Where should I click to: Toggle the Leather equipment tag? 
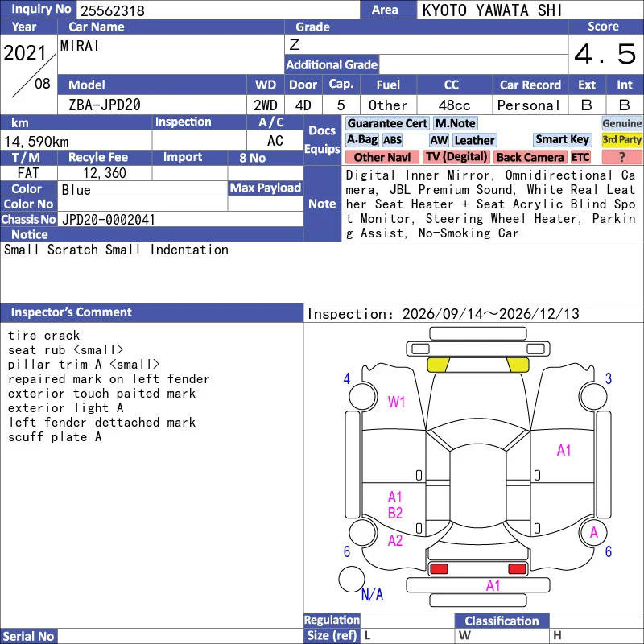click(x=474, y=140)
